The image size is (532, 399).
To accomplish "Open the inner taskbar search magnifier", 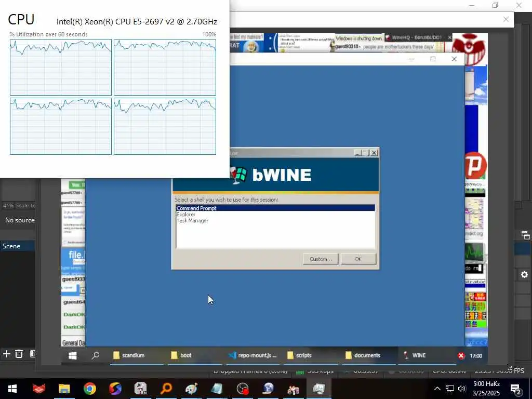I will pos(96,355).
